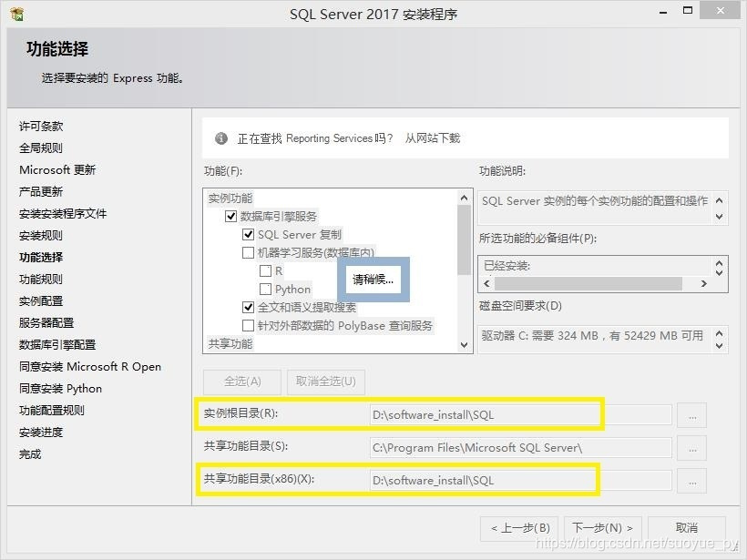Screen dimensions: 747x560
Task: Open the 从网站下载 link
Action: coord(433,138)
